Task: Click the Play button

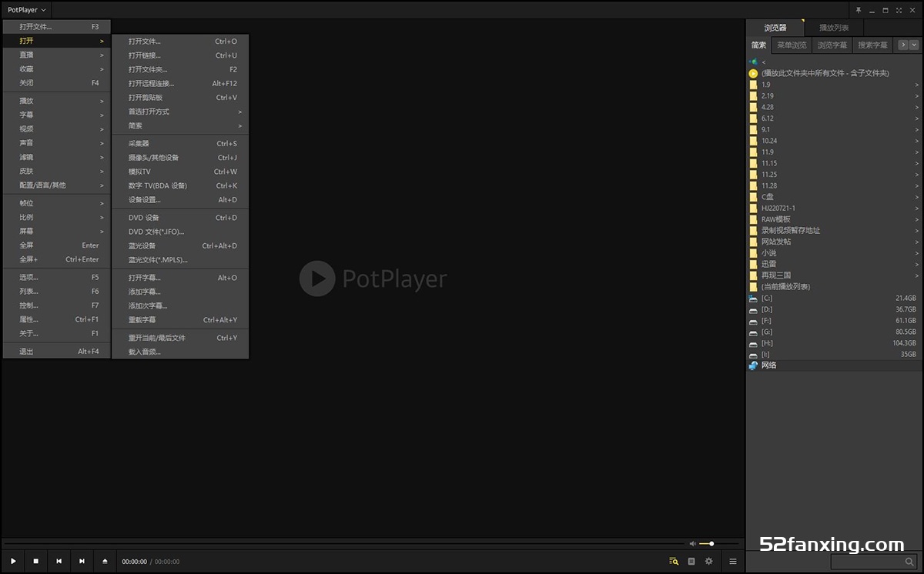Action: pyautogui.click(x=13, y=562)
